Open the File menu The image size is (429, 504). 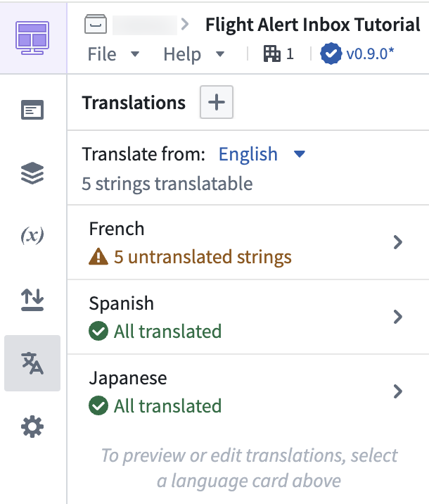113,54
